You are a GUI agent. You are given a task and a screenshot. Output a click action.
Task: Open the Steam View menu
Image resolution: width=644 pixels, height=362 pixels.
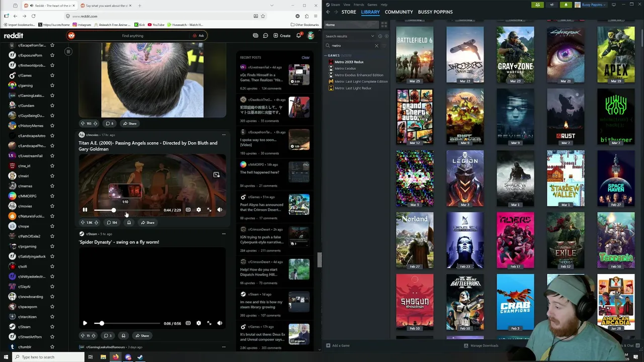tap(347, 5)
